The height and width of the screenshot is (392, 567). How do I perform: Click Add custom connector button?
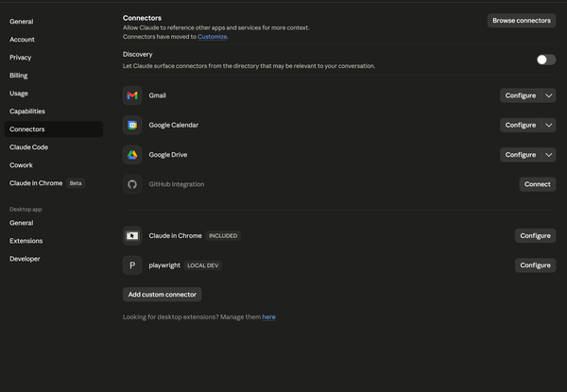coord(162,295)
